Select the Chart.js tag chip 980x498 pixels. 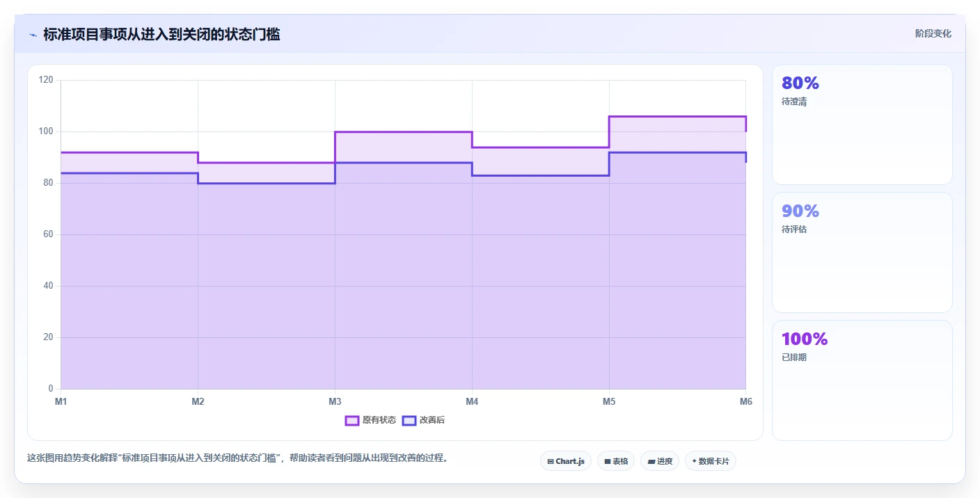coord(566,461)
